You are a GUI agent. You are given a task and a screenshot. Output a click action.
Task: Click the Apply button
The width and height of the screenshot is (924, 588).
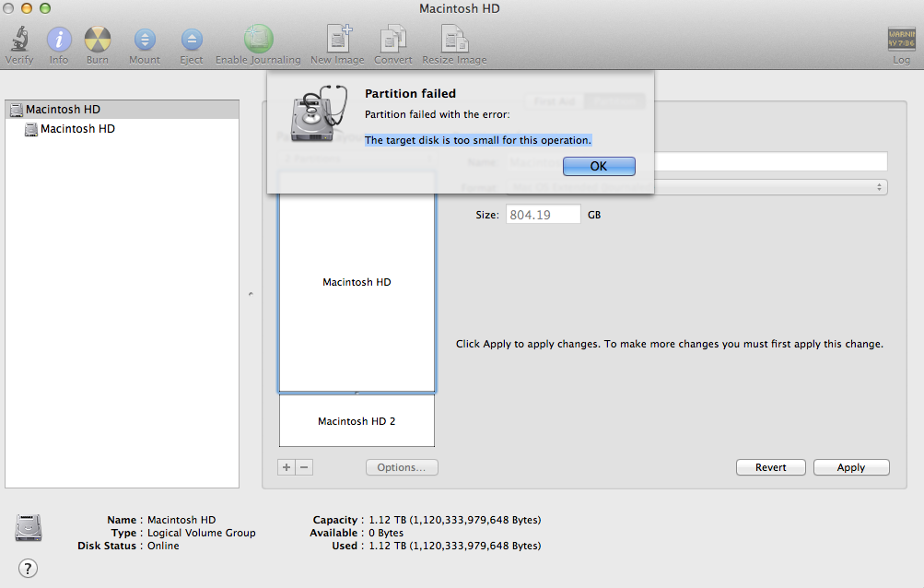pos(851,467)
